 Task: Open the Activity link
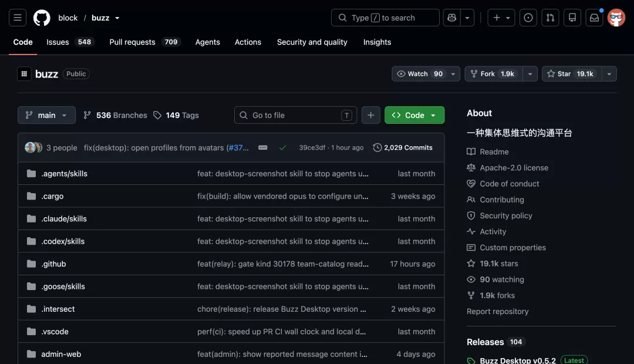coord(487,232)
